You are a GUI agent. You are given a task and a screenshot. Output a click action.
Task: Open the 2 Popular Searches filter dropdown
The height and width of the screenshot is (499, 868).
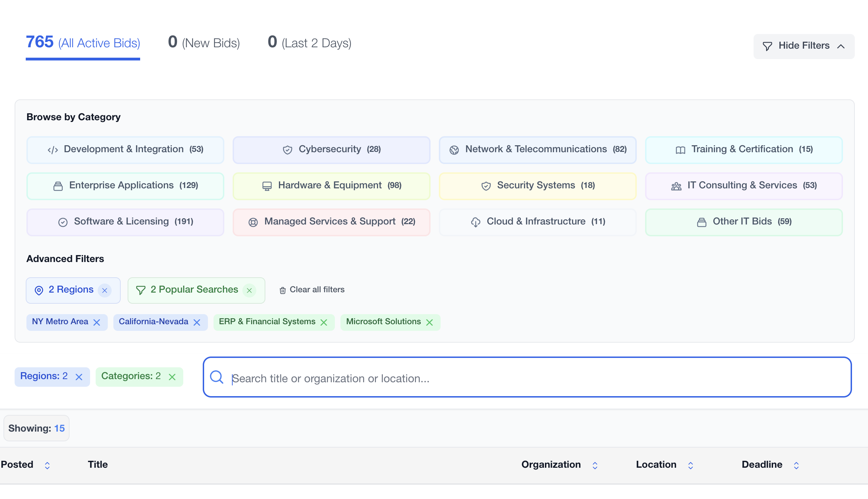tap(196, 290)
